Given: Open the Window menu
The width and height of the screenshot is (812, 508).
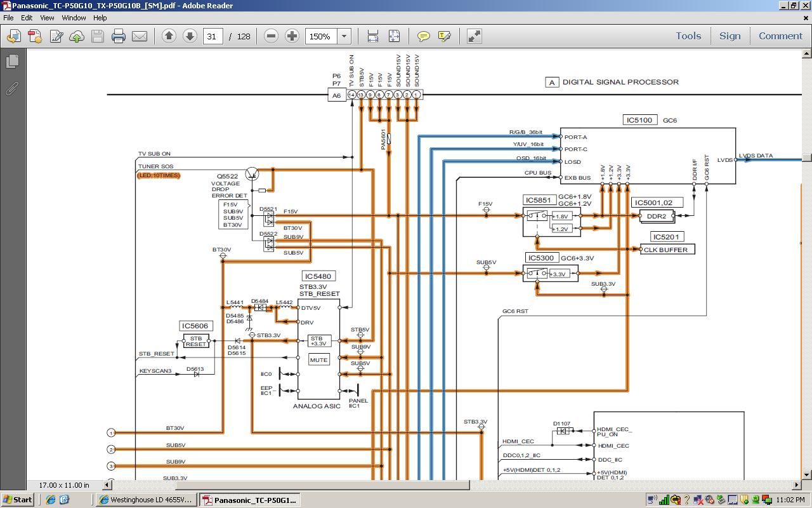Looking at the screenshot, I should click(x=74, y=18).
